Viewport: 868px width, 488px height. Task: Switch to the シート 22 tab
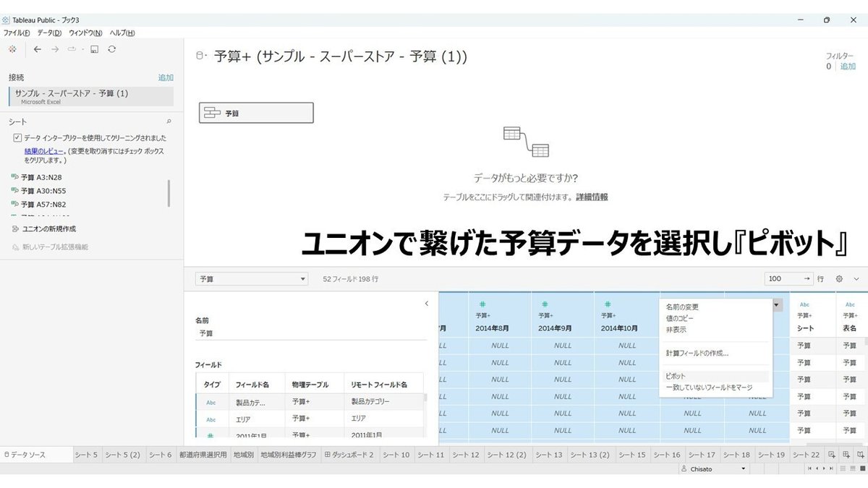tap(806, 455)
